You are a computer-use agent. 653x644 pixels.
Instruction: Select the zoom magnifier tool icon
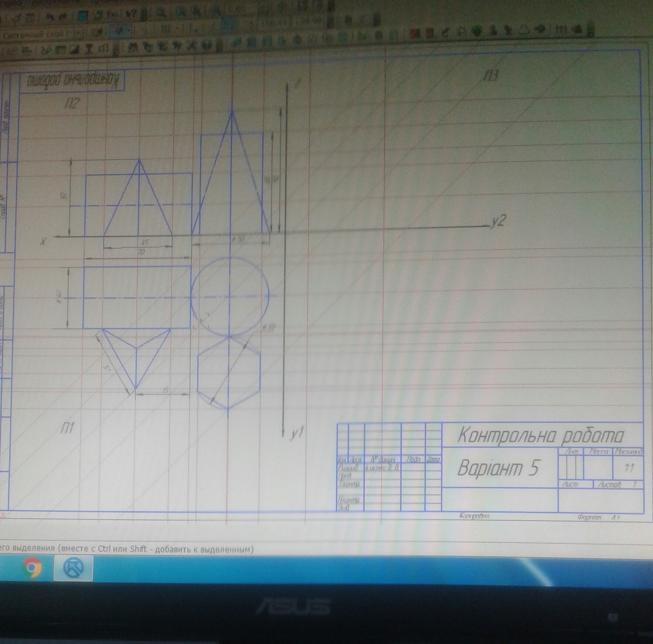pos(160,14)
